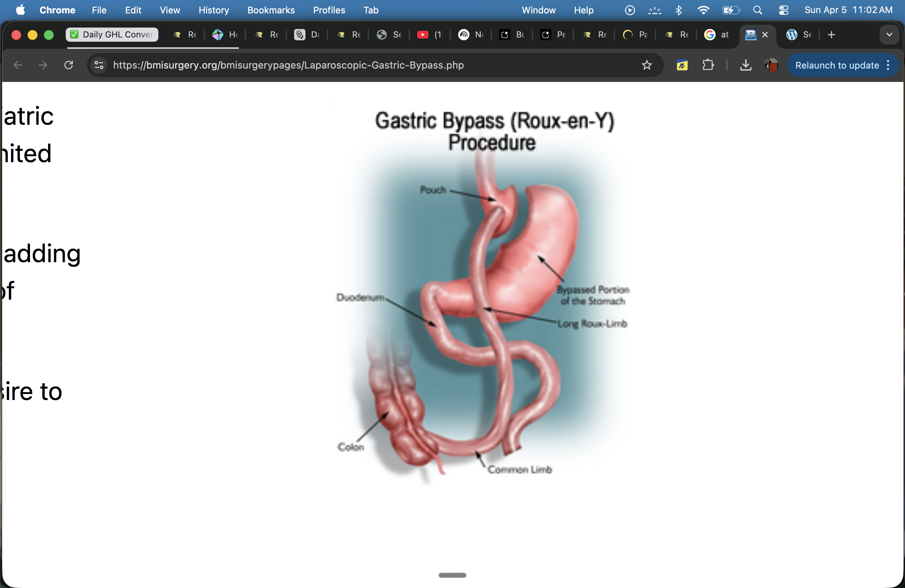905x588 pixels.
Task: Open Spotlight search in the menu bar
Action: tap(758, 10)
